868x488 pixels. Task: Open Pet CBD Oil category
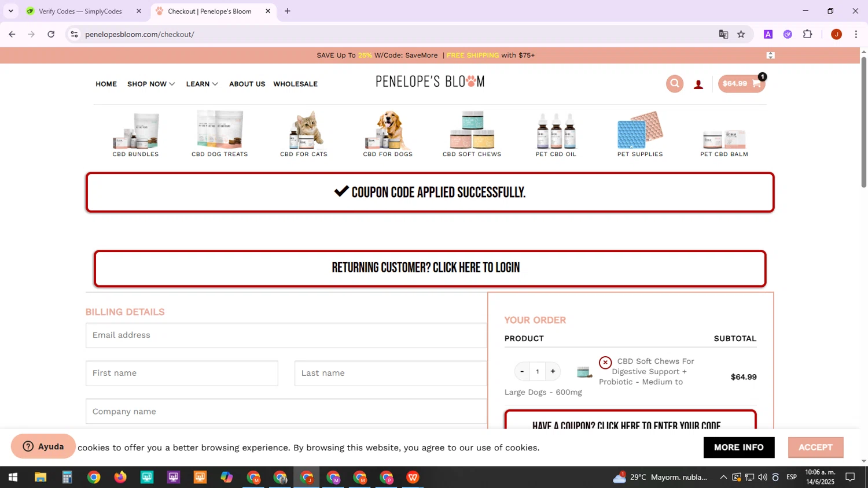[x=556, y=134]
